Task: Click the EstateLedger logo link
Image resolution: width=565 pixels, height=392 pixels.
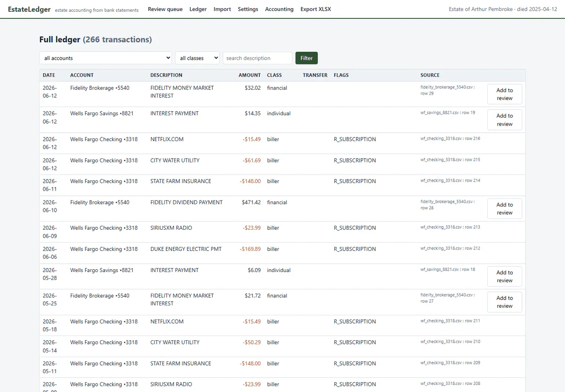Action: 29,9
